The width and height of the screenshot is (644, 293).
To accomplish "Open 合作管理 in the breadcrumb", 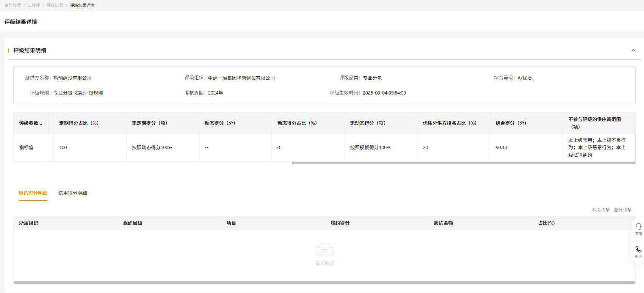I will point(13,5).
